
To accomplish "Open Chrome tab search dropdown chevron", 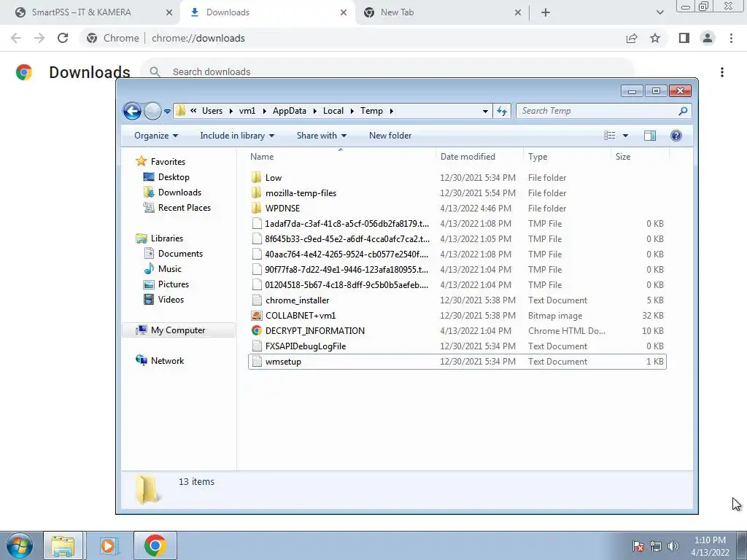I will pos(659,12).
